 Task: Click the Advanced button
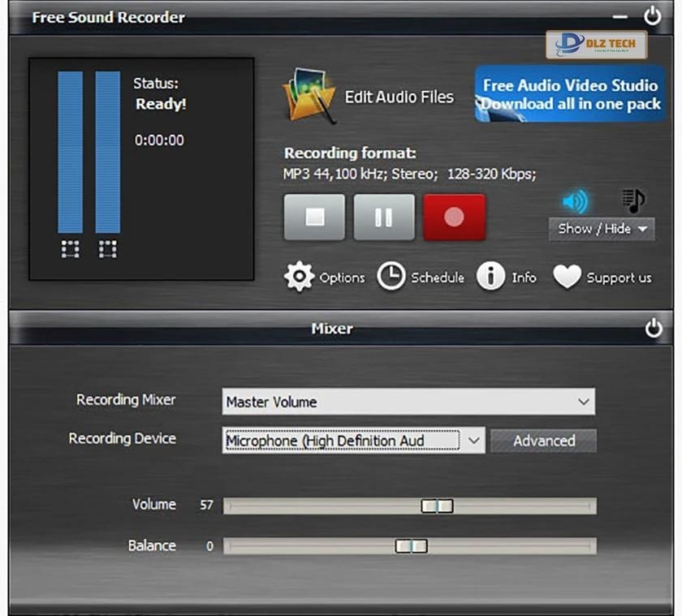pyautogui.click(x=543, y=441)
